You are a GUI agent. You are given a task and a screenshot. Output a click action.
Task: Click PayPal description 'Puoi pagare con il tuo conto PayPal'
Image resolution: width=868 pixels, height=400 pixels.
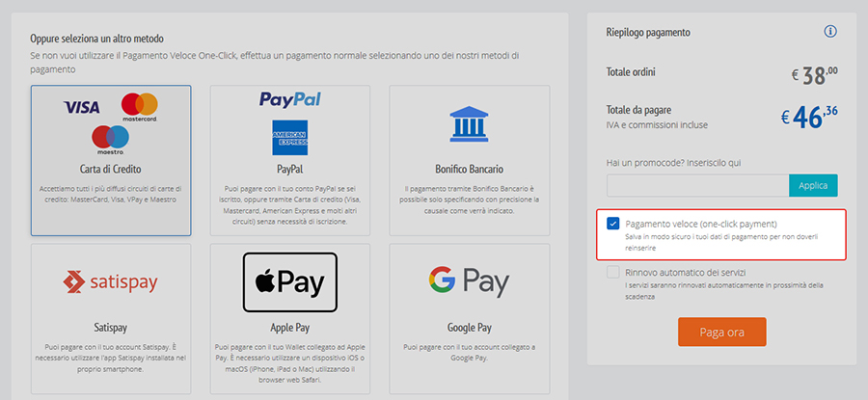[290, 205]
